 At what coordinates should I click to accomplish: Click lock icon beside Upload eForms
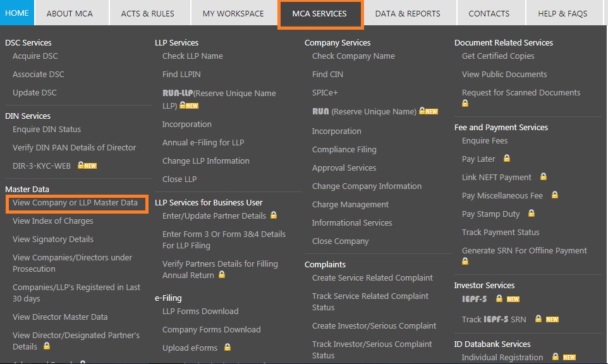pos(228,347)
